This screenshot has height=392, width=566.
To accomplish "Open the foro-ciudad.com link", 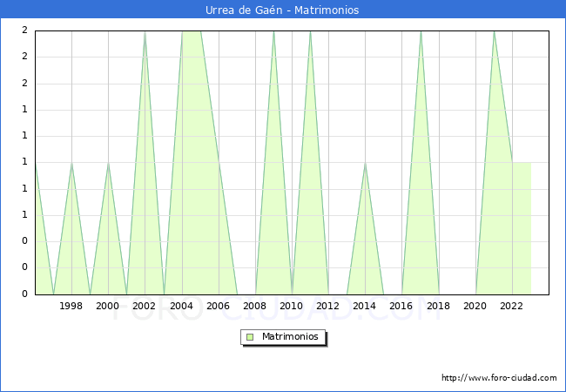I will tap(499, 378).
